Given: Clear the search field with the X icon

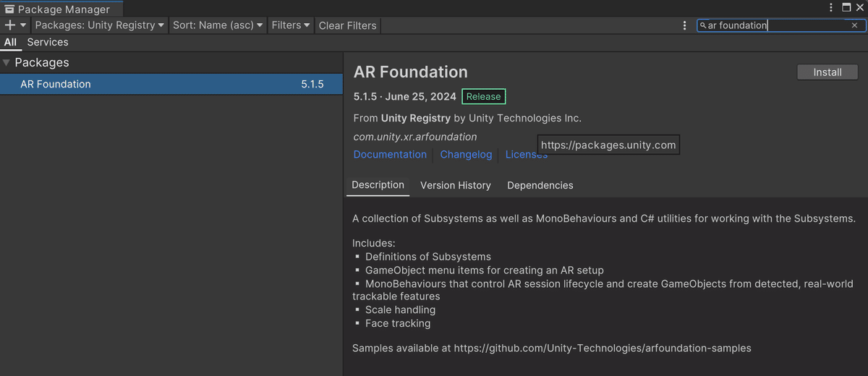Looking at the screenshot, I should tap(854, 25).
